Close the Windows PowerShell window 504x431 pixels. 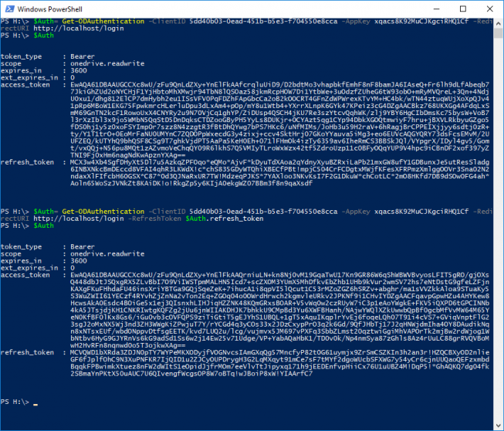pyautogui.click(x=489, y=9)
